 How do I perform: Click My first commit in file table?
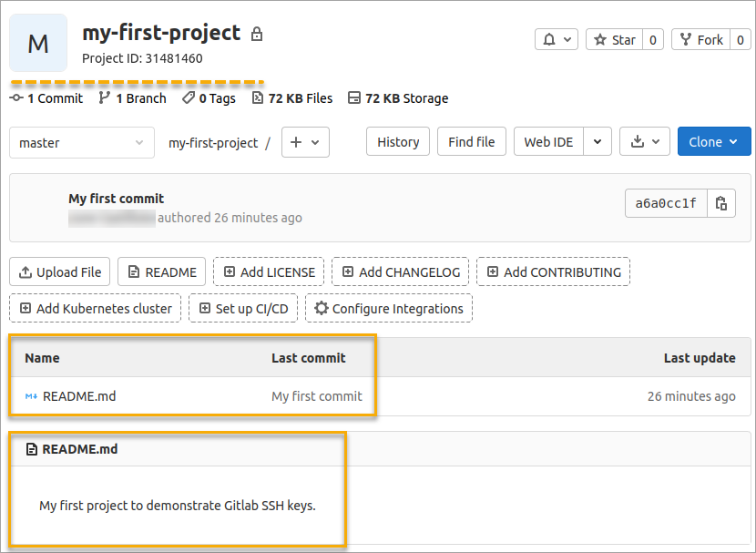[x=317, y=396]
